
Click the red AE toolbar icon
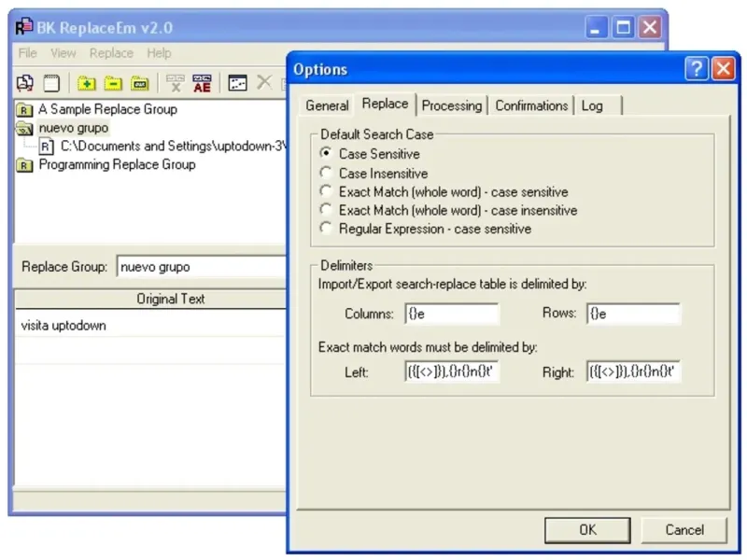(x=202, y=83)
